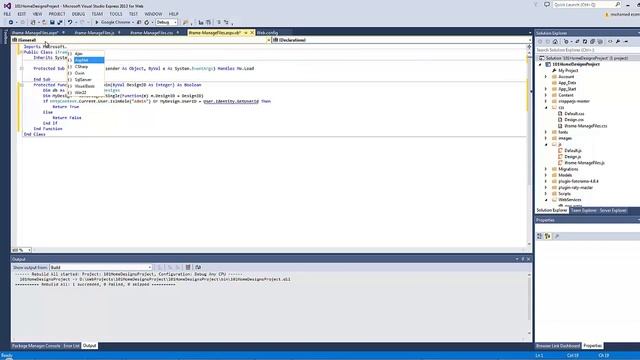Select My Project in Solution Explorer

[568, 71]
